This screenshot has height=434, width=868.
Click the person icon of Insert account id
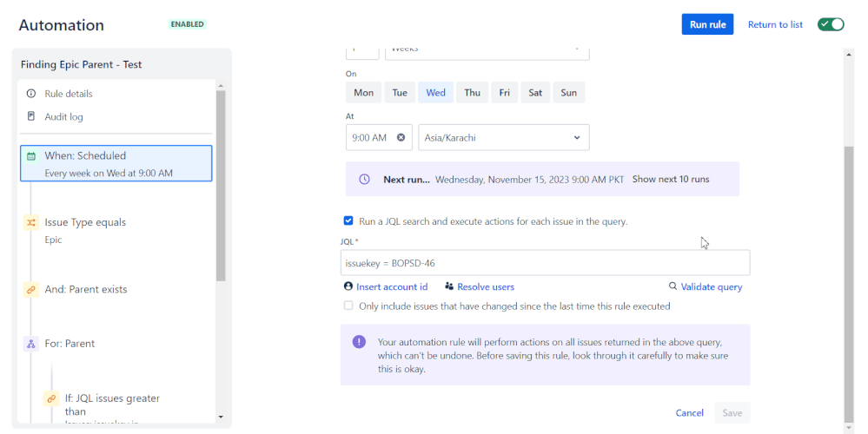click(x=348, y=286)
